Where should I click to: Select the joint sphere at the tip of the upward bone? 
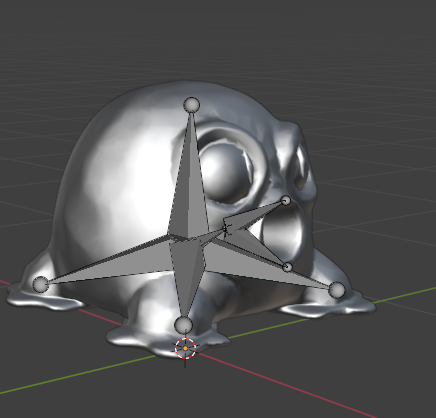[192, 105]
